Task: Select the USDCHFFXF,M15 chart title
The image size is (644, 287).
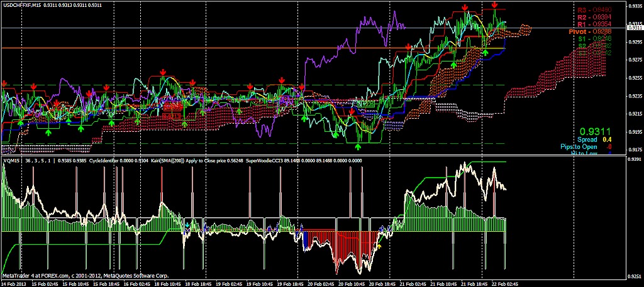Action: pyautogui.click(x=23, y=4)
